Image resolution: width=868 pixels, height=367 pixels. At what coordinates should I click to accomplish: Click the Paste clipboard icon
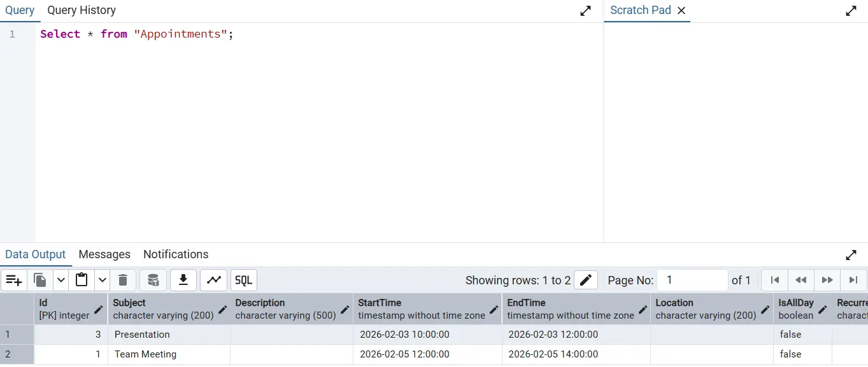[82, 280]
